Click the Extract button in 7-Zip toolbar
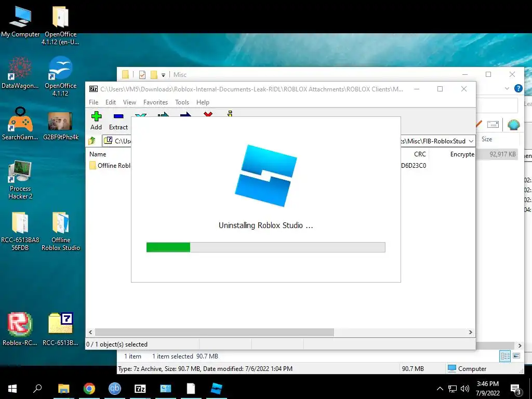This screenshot has height=399, width=532. (x=118, y=121)
